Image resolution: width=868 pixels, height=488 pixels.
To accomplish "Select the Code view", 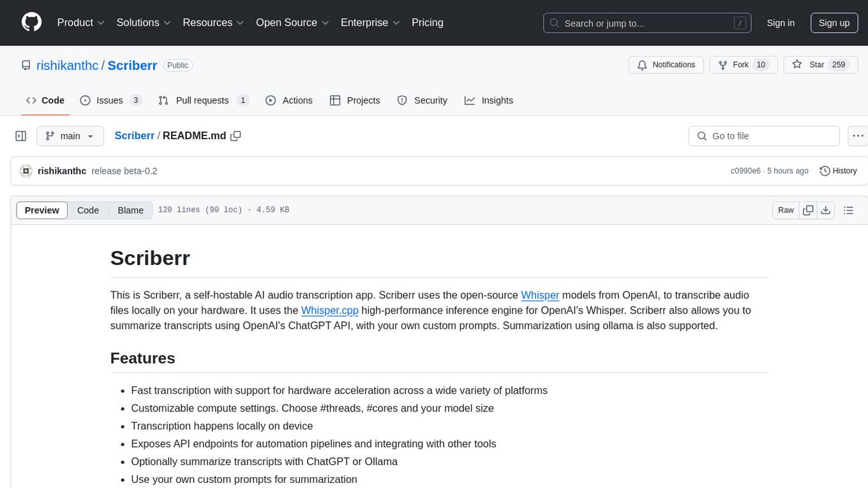I will click(x=88, y=210).
